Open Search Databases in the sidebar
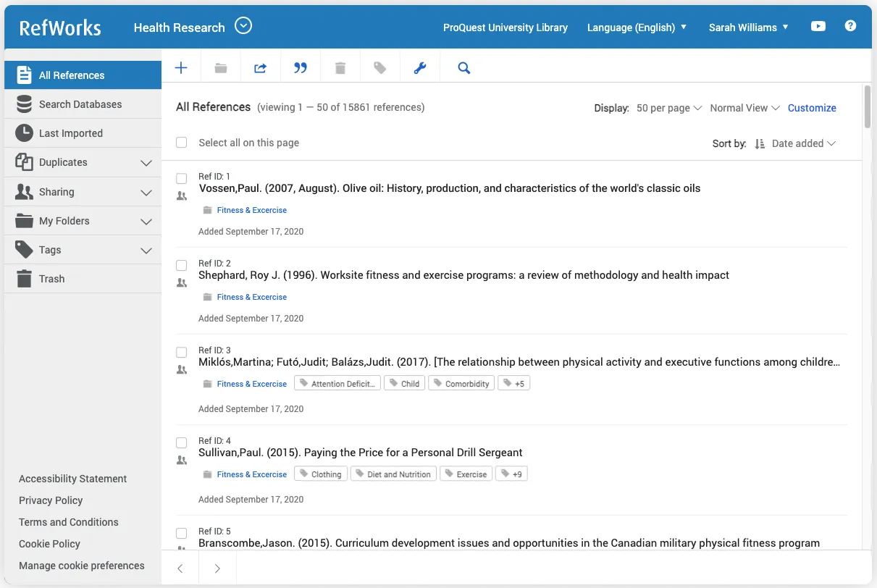Viewport: 877px width, 588px height. pyautogui.click(x=80, y=104)
